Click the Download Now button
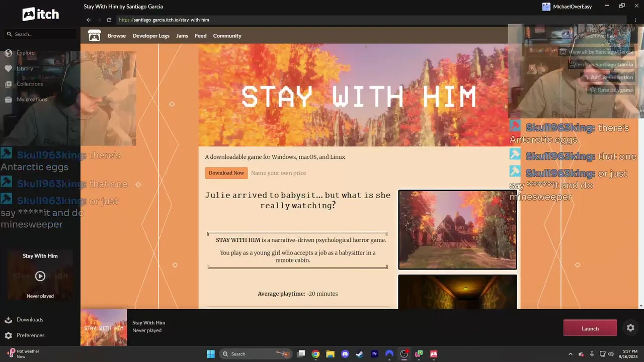Viewport: 644px width, 362px height. pyautogui.click(x=226, y=173)
